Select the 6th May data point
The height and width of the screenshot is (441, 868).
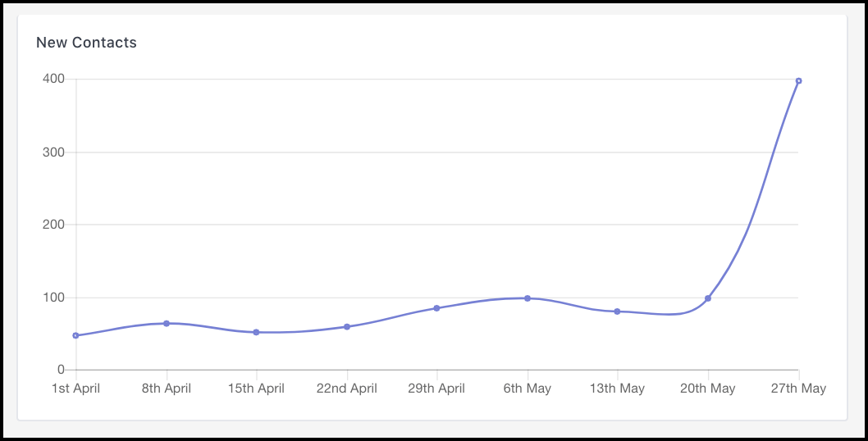[528, 298]
